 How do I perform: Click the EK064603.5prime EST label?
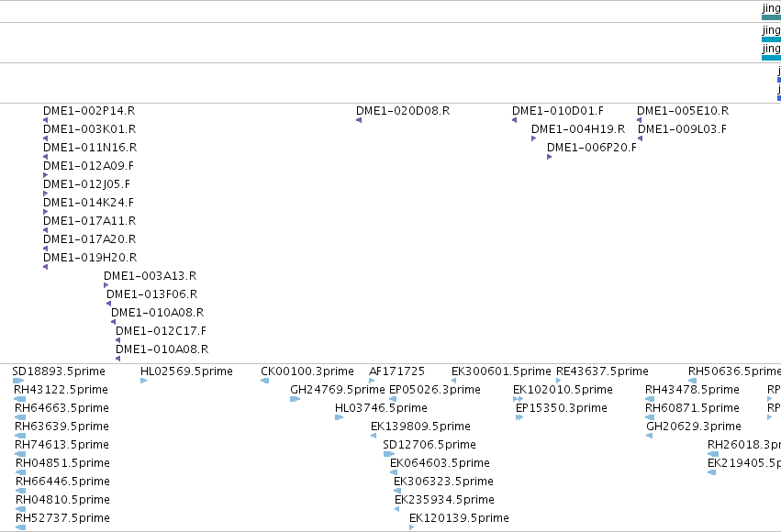(x=440, y=463)
